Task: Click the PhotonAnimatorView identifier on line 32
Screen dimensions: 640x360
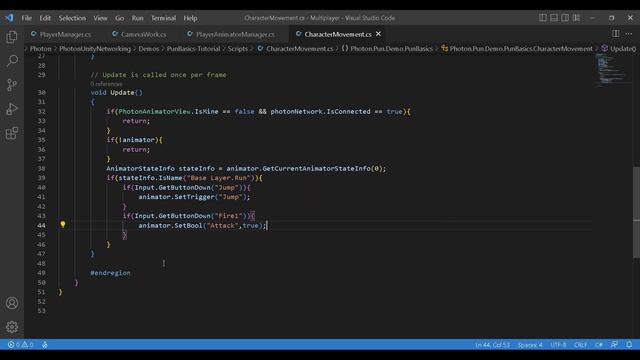Action: point(154,111)
